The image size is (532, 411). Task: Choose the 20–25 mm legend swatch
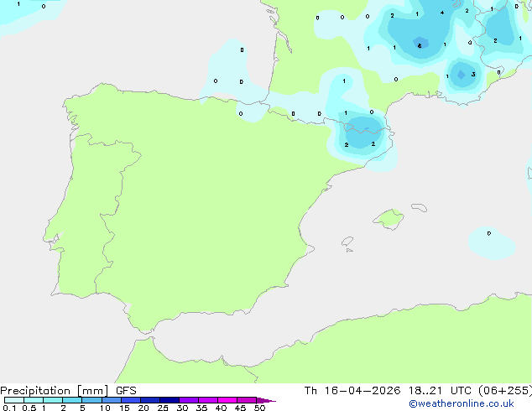point(150,400)
